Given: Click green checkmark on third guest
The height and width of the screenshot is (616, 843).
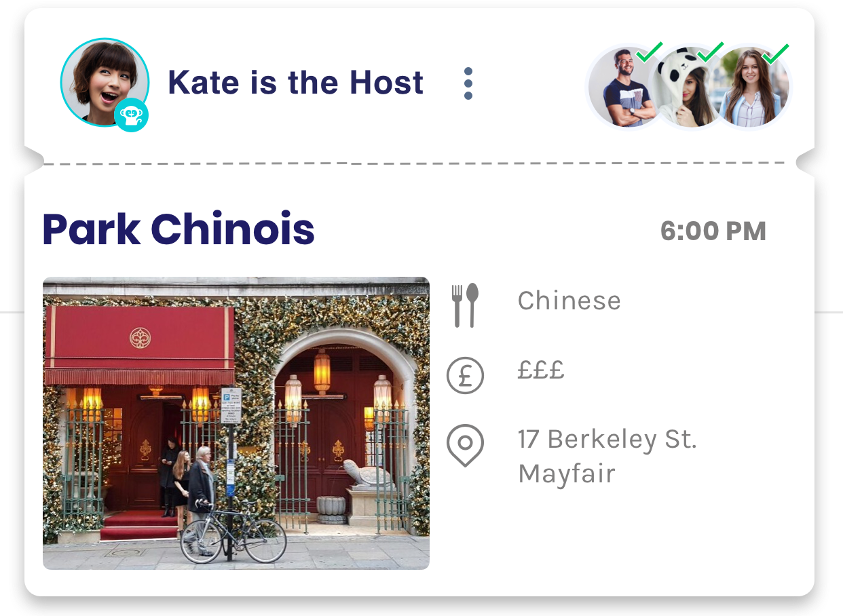Looking at the screenshot, I should coord(776,52).
